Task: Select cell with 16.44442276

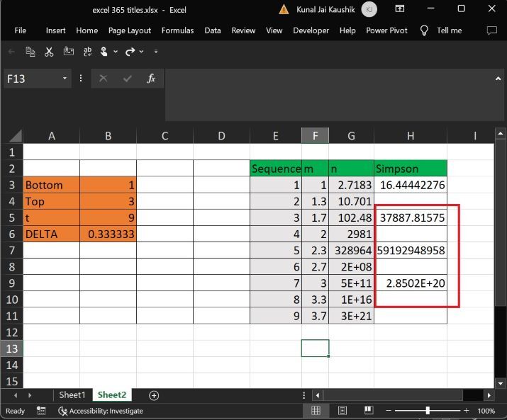Action: pos(411,185)
